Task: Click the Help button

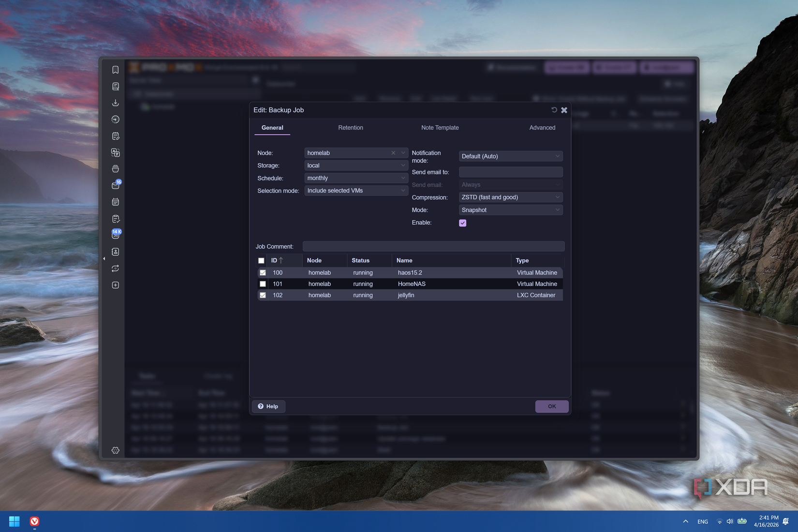Action: (268, 406)
